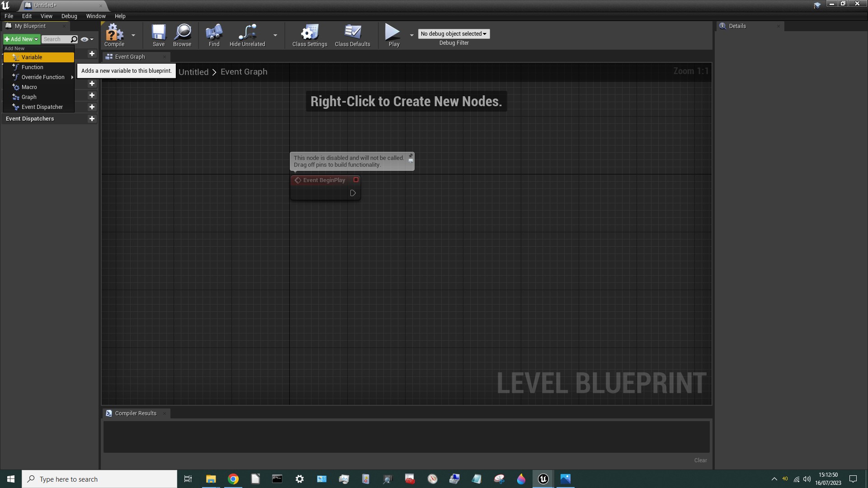Viewport: 868px width, 488px height.
Task: Select Variable in Add New menu
Action: click(x=39, y=57)
